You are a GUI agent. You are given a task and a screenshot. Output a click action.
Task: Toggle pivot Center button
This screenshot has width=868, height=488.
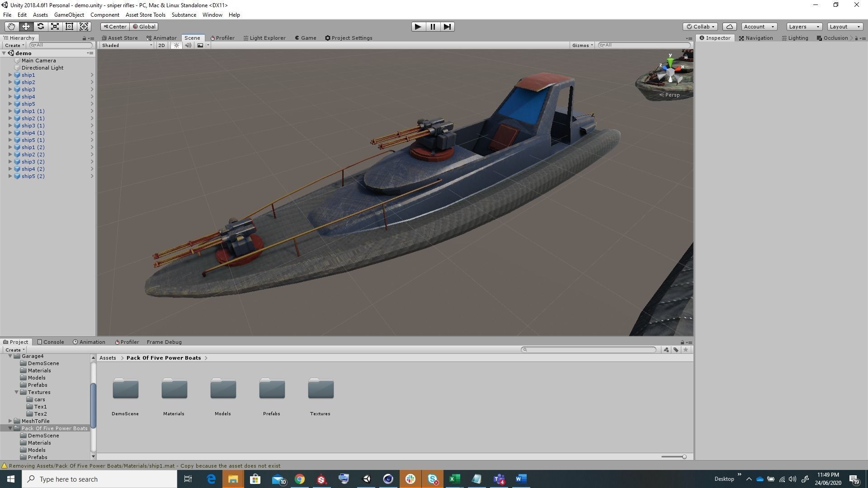(115, 27)
